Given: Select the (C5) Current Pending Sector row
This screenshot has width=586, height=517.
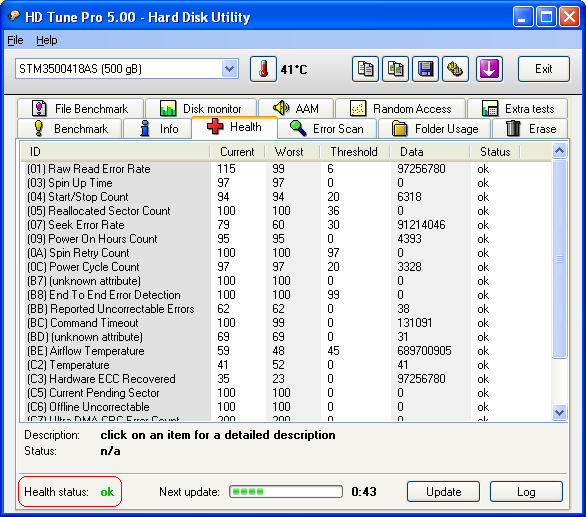Looking at the screenshot, I should (x=286, y=393).
